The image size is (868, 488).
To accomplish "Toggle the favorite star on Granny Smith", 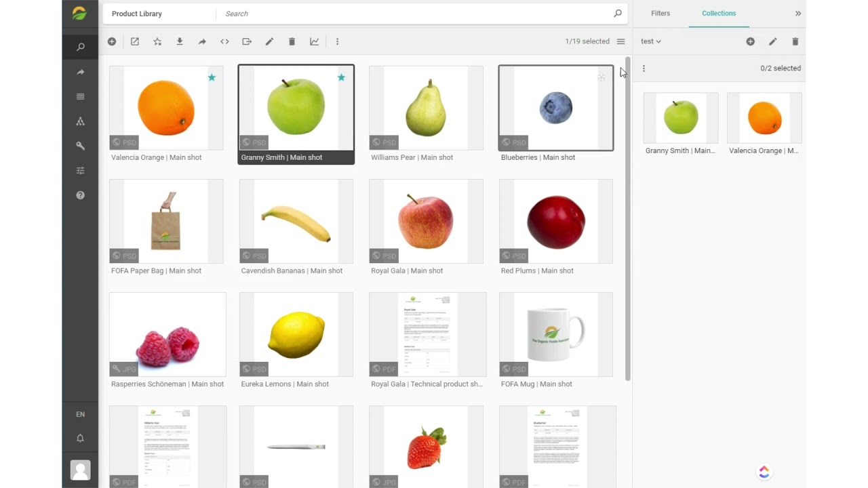I will point(341,77).
